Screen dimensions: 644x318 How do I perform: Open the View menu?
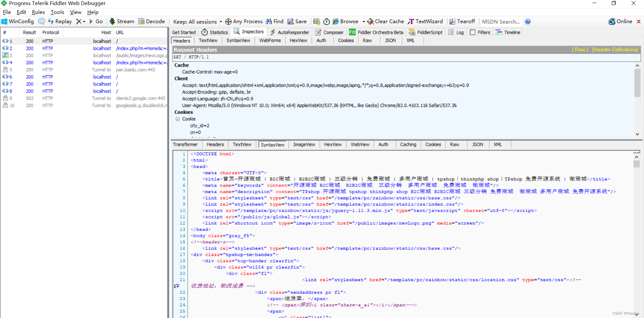[76, 12]
